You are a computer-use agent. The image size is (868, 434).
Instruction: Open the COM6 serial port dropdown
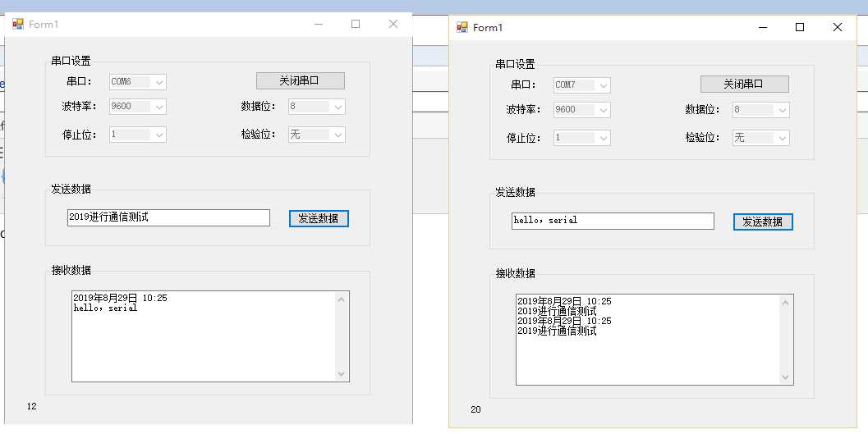(138, 82)
